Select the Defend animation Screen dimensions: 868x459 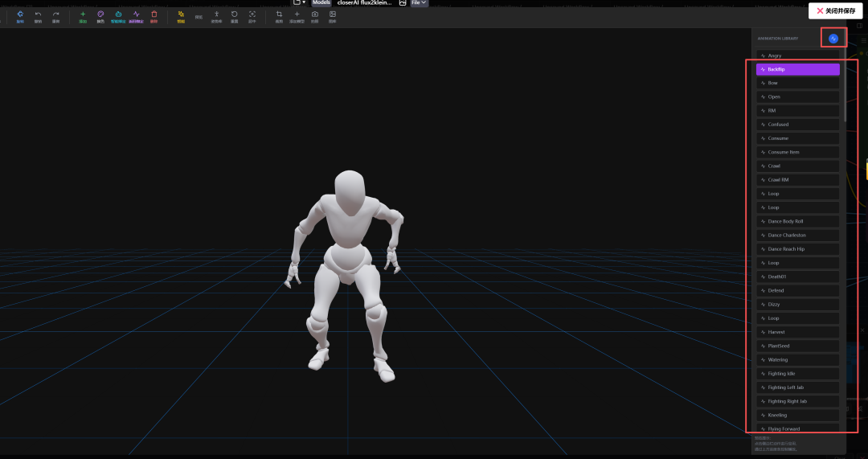pyautogui.click(x=798, y=291)
